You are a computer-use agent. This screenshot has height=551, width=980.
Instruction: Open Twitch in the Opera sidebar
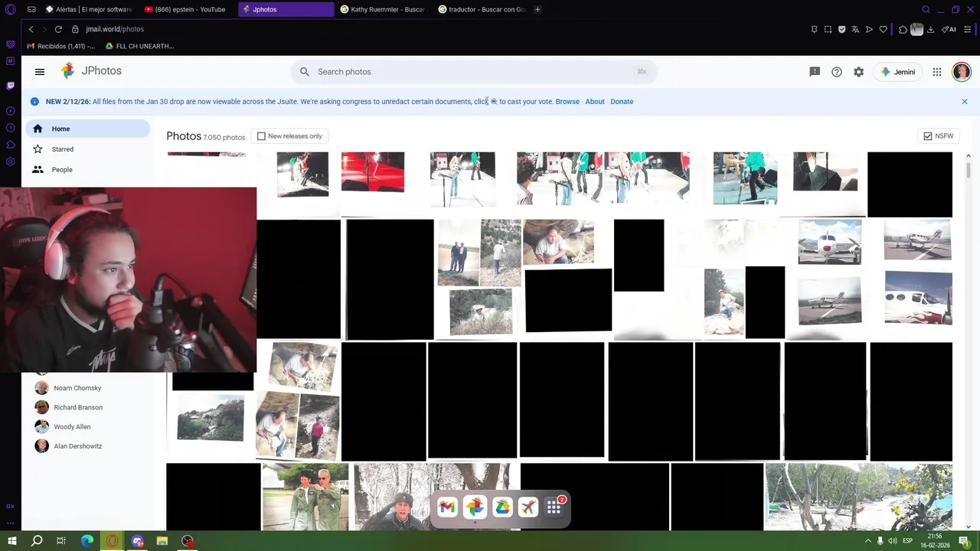11,86
